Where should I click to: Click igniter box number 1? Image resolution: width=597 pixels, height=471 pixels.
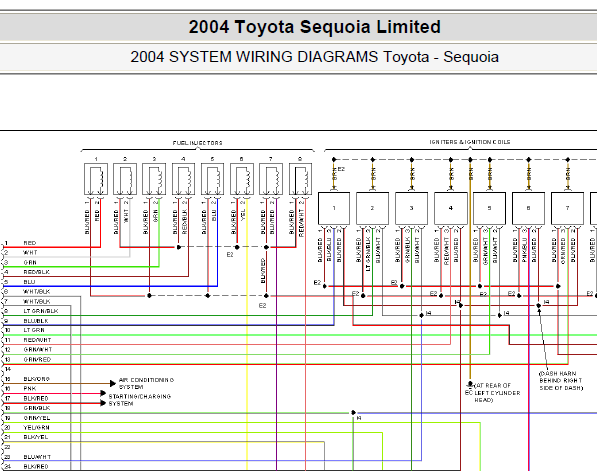click(x=334, y=208)
